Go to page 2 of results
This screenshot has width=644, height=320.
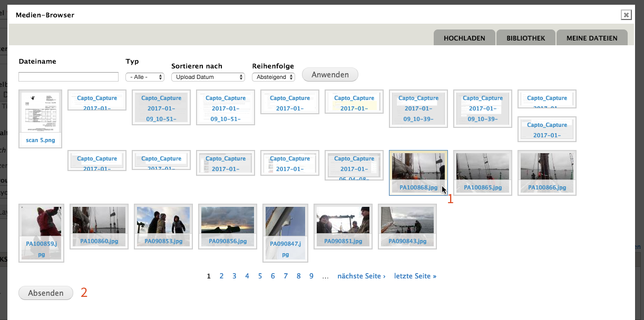[222, 276]
